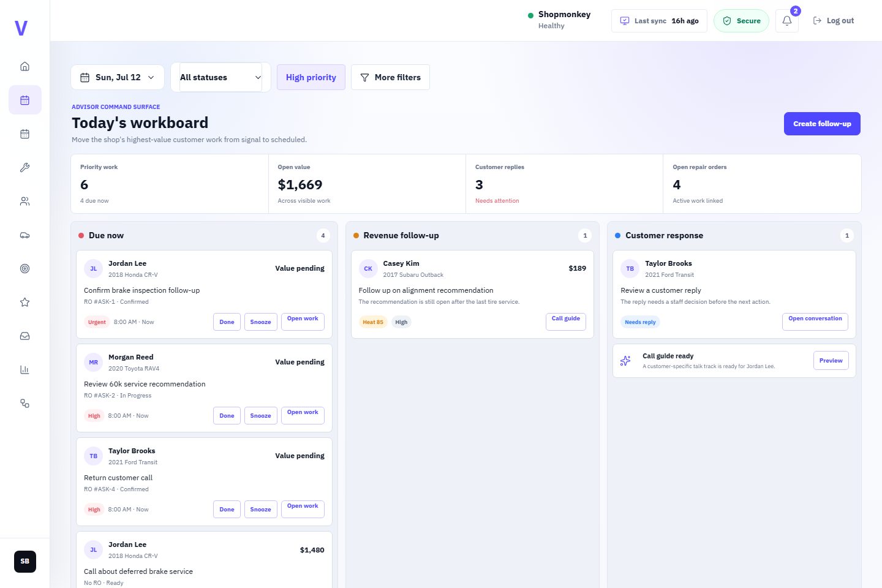Click the Call guide ready sparkle icon
The image size is (882, 588).
pos(625,361)
